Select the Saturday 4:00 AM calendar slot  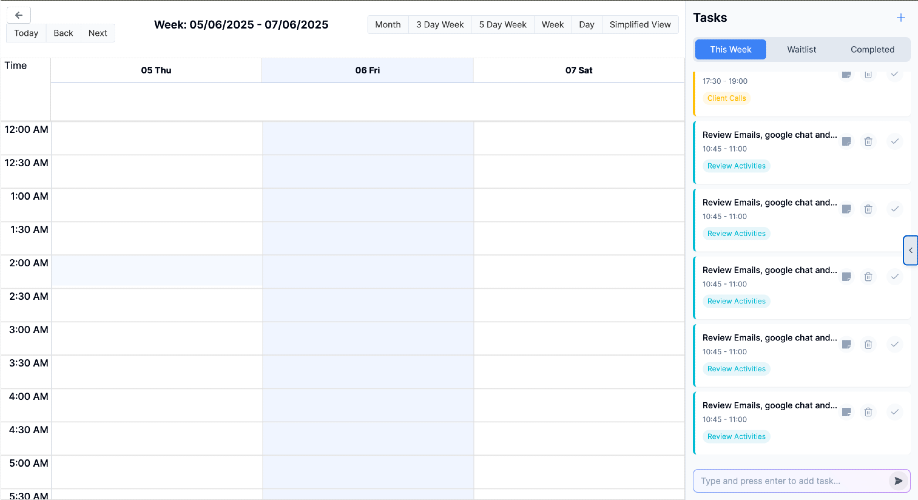coord(579,405)
